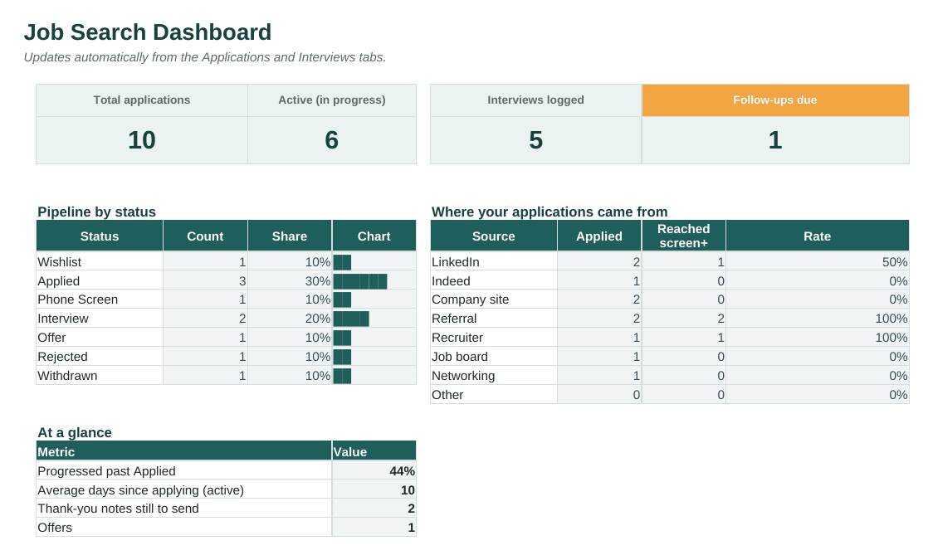The width and height of the screenshot is (933, 560).
Task: Select the Offers metric row label
Action: click(x=184, y=528)
